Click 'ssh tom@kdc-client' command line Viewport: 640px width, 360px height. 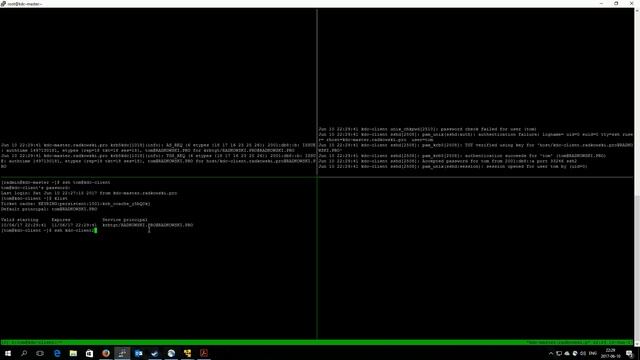[56, 182]
